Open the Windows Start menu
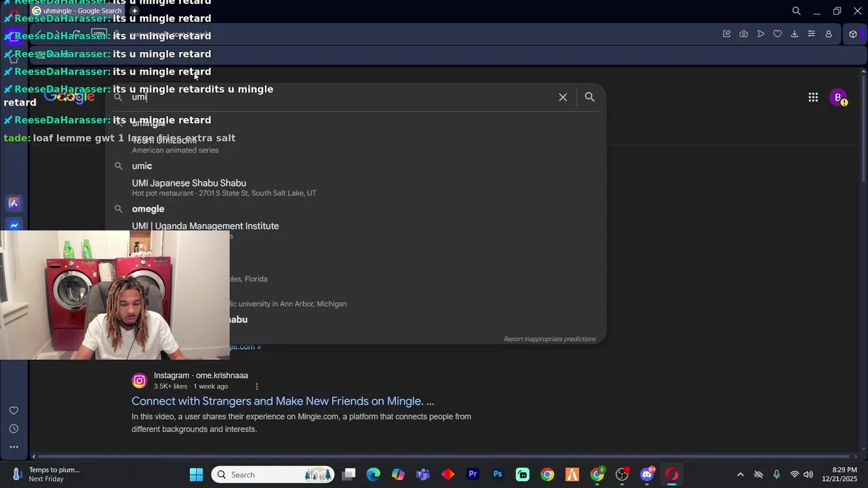 196,474
